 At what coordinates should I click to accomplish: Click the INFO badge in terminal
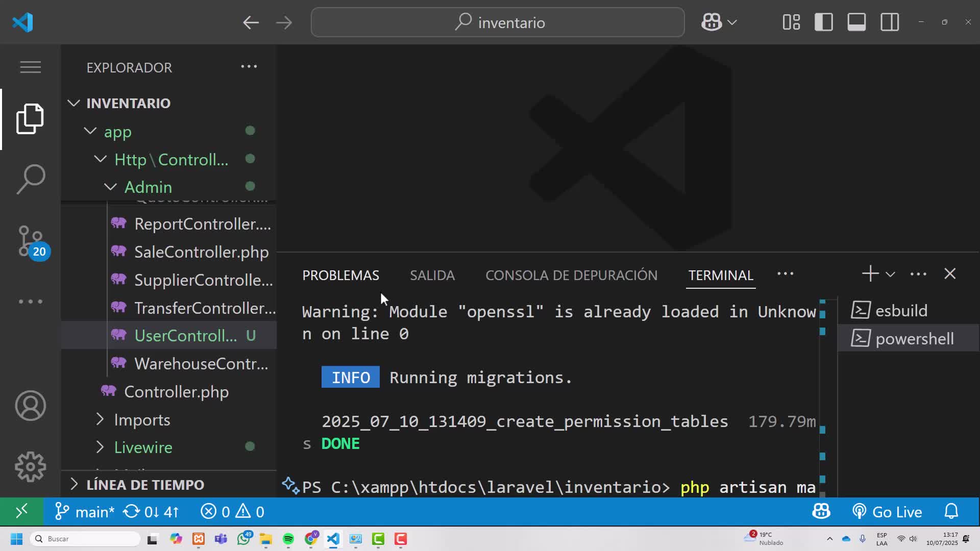coord(351,377)
